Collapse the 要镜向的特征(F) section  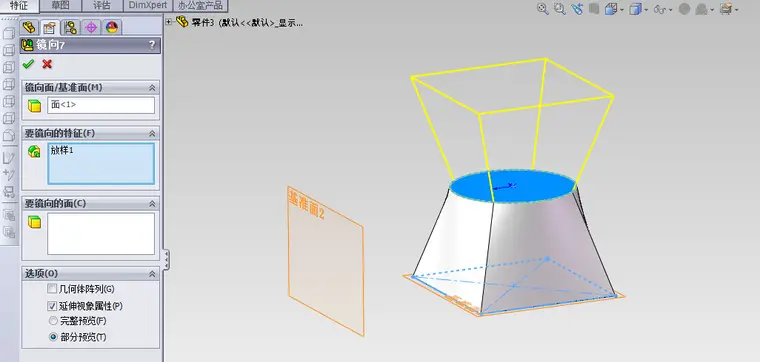[x=152, y=133]
